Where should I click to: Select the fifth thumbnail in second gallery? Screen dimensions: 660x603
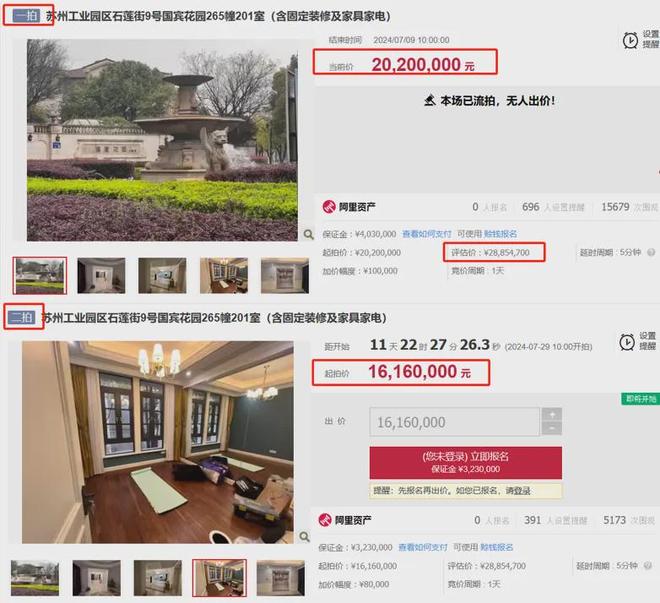(x=280, y=578)
